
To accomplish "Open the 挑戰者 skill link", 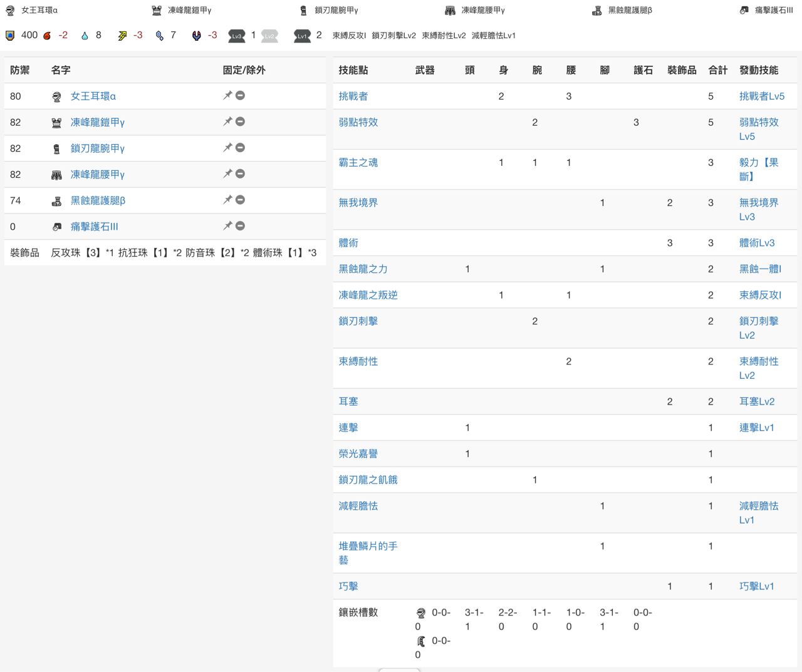I will 353,96.
